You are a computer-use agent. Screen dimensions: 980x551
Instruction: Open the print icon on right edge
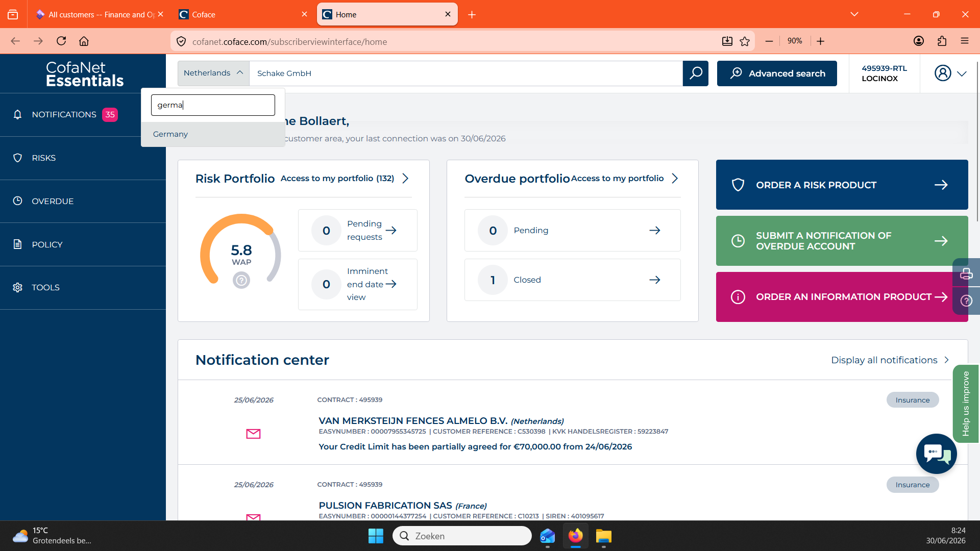(966, 274)
